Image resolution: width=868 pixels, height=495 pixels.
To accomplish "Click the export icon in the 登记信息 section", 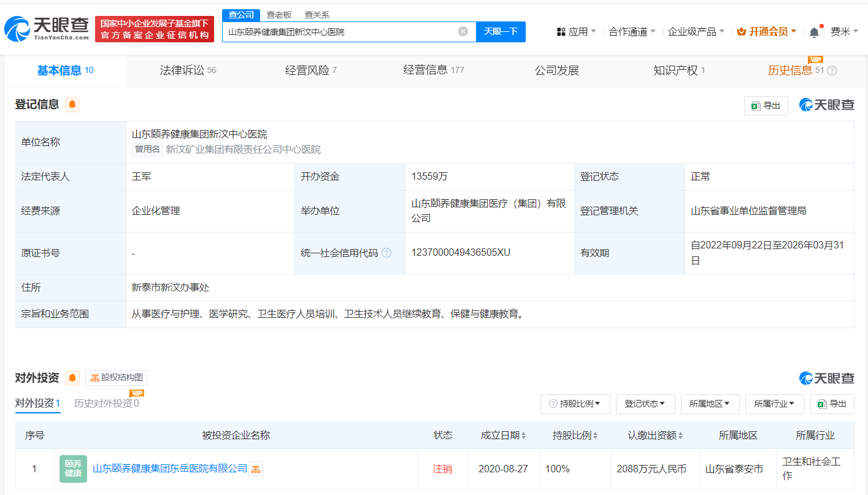I will [x=766, y=105].
